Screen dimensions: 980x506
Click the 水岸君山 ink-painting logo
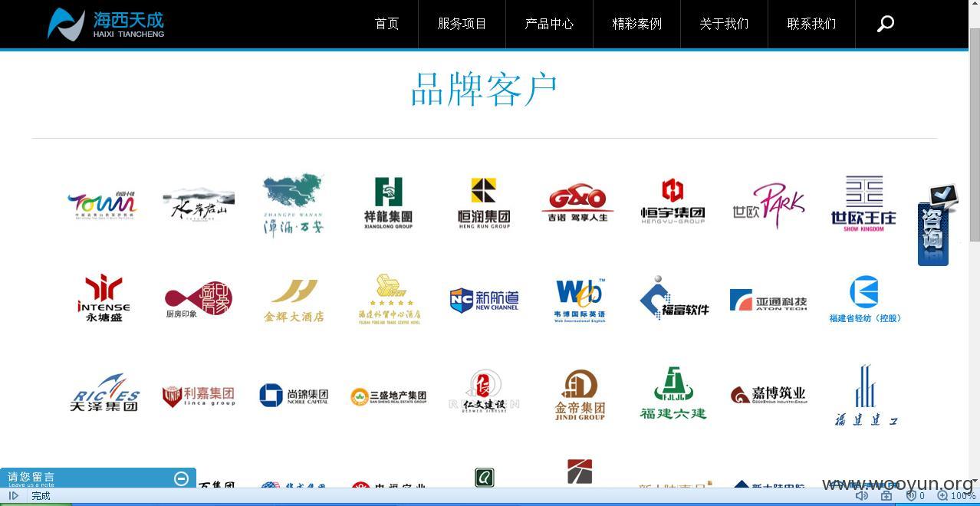pos(199,205)
